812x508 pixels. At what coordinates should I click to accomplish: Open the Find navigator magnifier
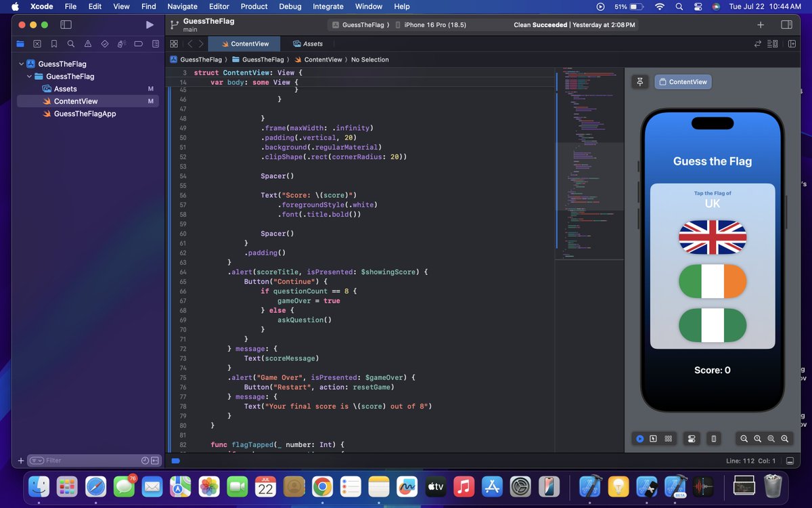(x=71, y=43)
